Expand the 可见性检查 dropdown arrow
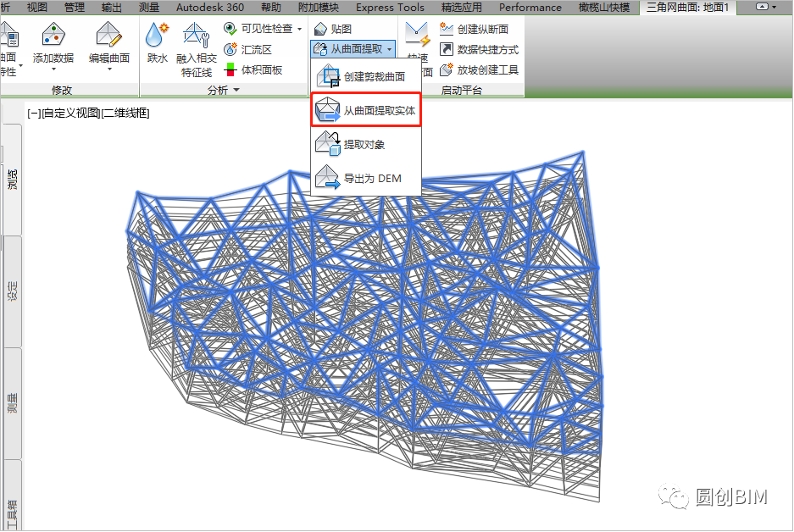Viewport: 794px width, 532px height. (x=300, y=29)
